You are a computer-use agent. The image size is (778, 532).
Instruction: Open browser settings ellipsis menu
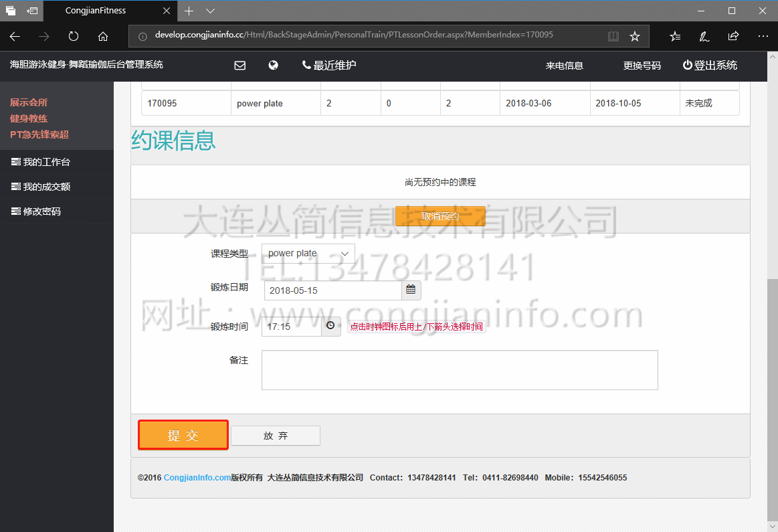[763, 36]
